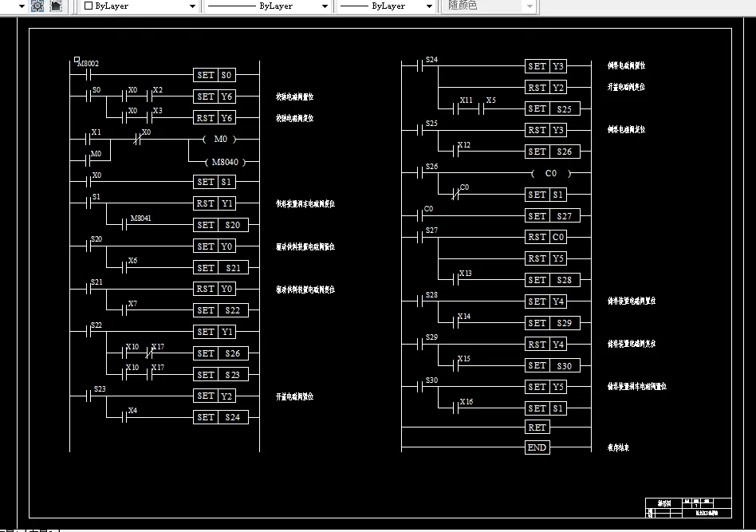
Task: Click the X16 contact label
Action: [x=467, y=401]
